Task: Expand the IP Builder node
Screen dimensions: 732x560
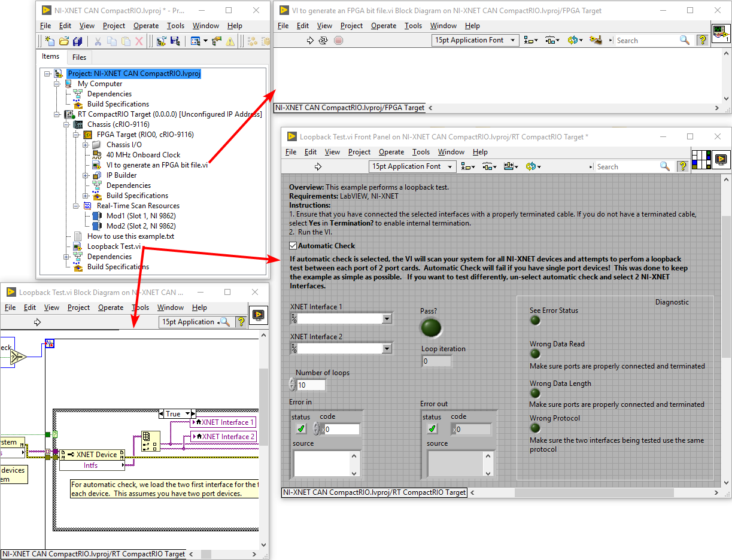Action: point(86,175)
